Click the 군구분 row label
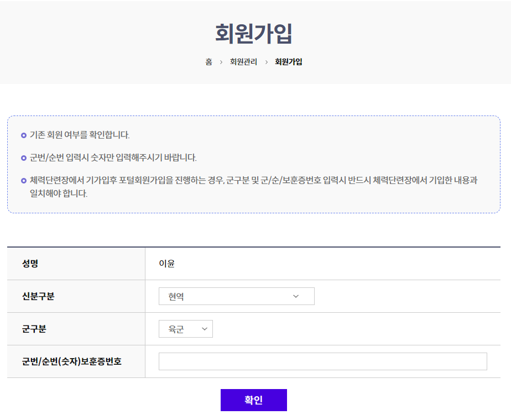Screen dimensions: 511x420 [x=34, y=329]
